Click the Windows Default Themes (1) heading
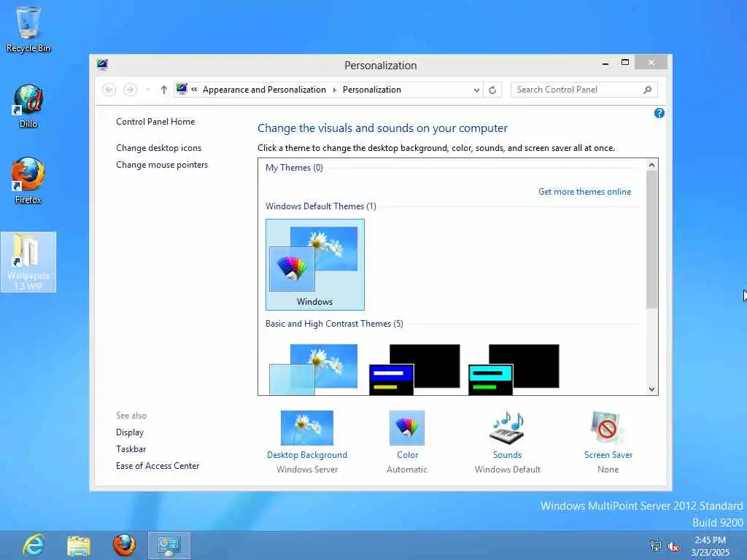747x560 pixels. (321, 206)
